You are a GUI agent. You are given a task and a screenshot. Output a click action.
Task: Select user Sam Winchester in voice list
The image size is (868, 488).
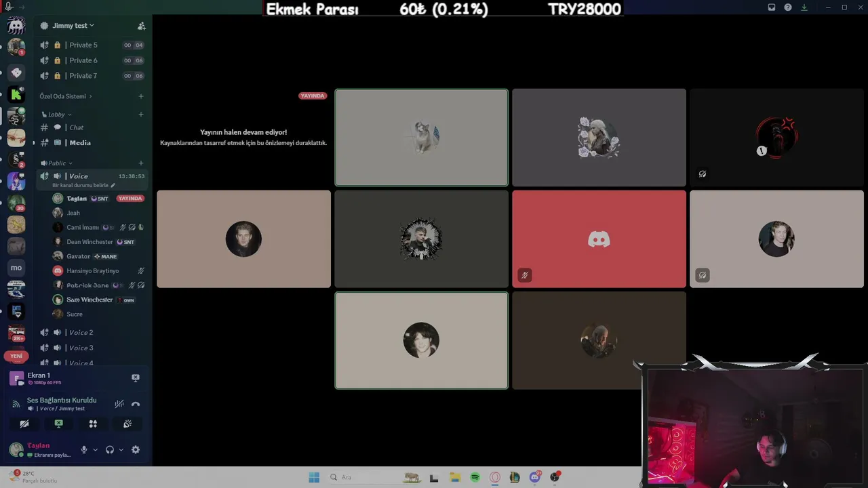click(98, 300)
